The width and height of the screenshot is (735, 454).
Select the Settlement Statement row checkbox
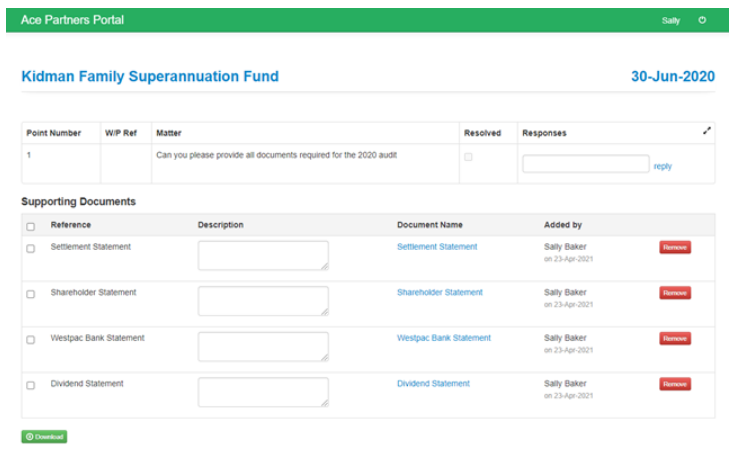[x=30, y=248]
